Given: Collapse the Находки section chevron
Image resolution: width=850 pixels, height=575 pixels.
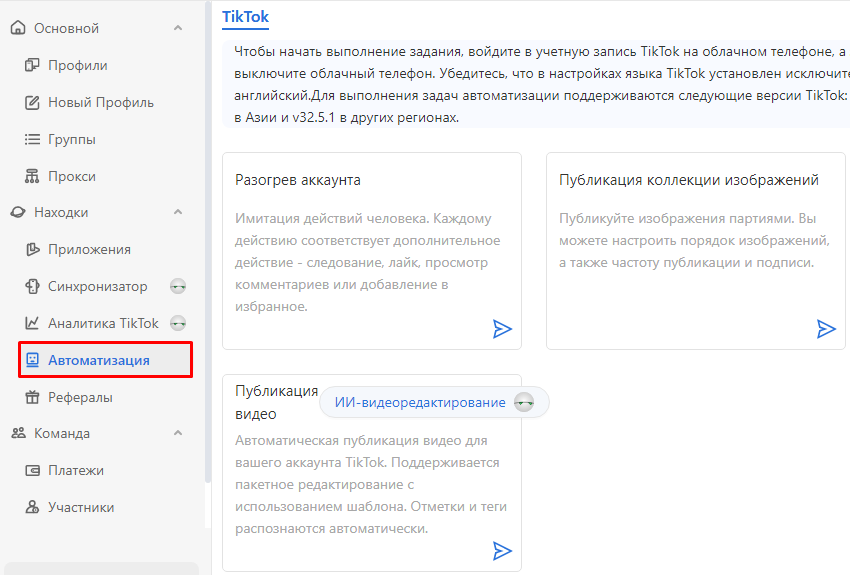Looking at the screenshot, I should coord(178,212).
